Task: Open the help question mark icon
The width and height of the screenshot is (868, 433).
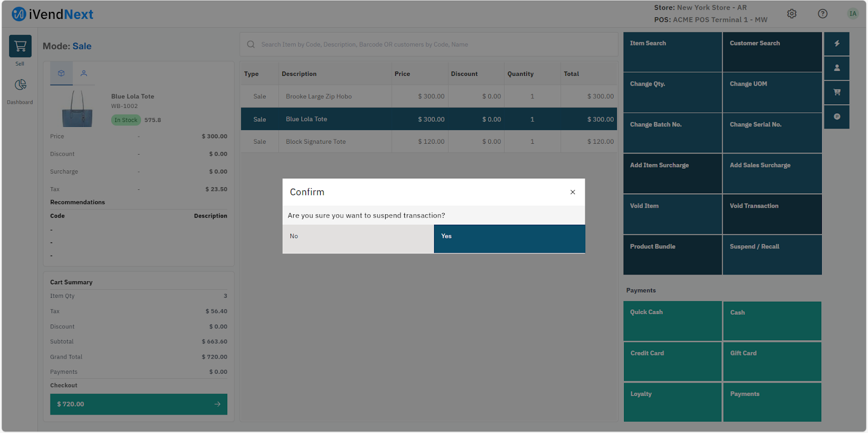Action: coord(822,14)
